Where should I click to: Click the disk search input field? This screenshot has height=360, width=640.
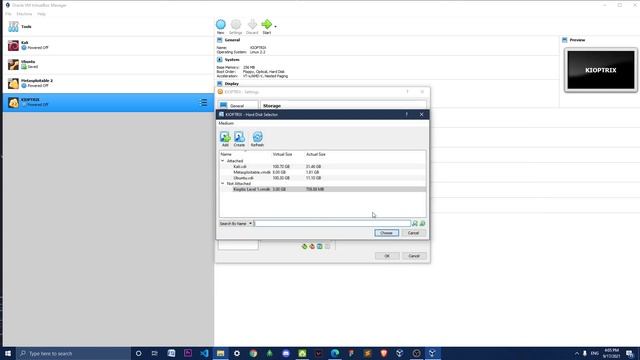coord(332,224)
